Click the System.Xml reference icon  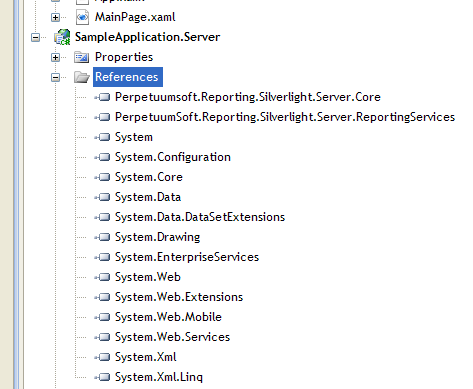tap(102, 357)
